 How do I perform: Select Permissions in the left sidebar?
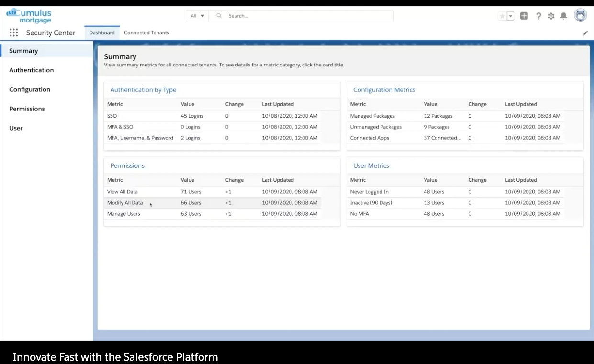(x=27, y=109)
